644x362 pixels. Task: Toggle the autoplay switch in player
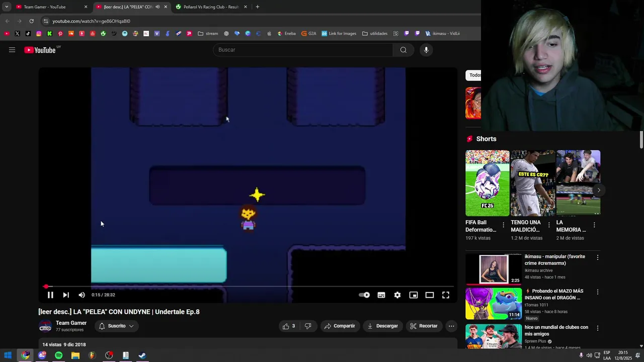364,295
